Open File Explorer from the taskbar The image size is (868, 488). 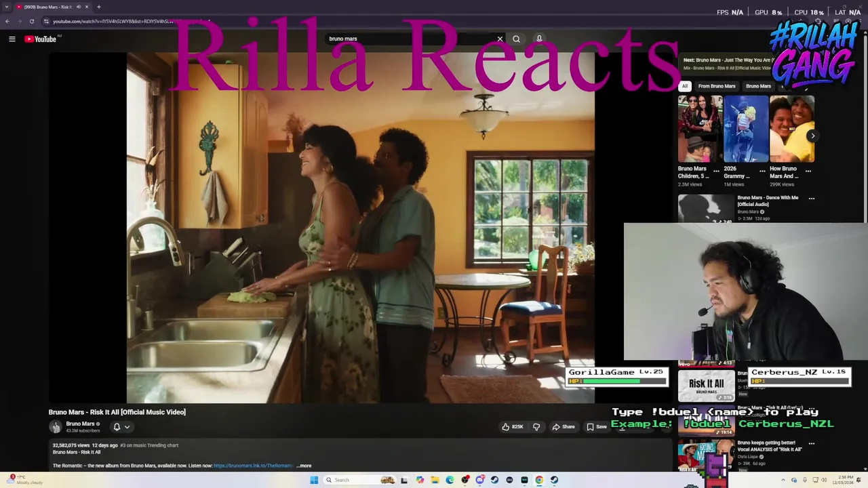[435, 480]
